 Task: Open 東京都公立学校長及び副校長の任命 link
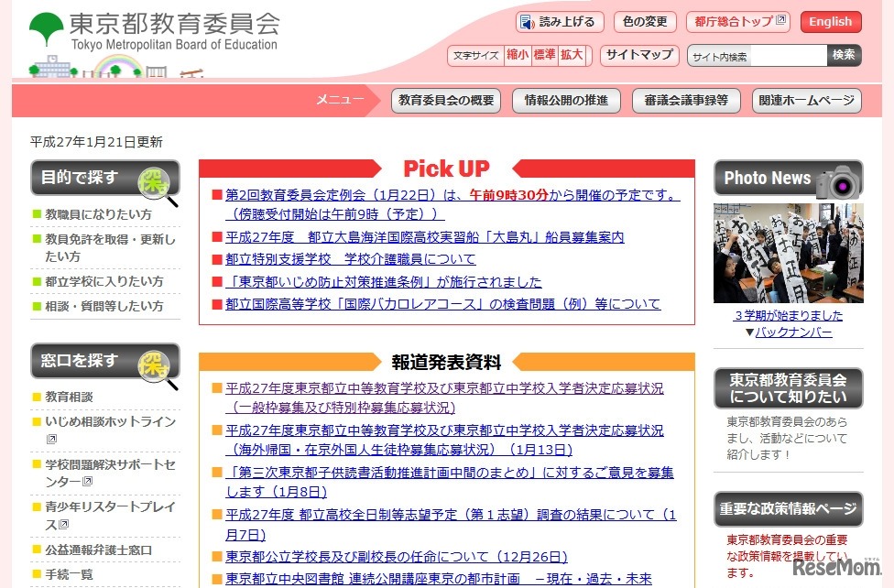pos(397,557)
